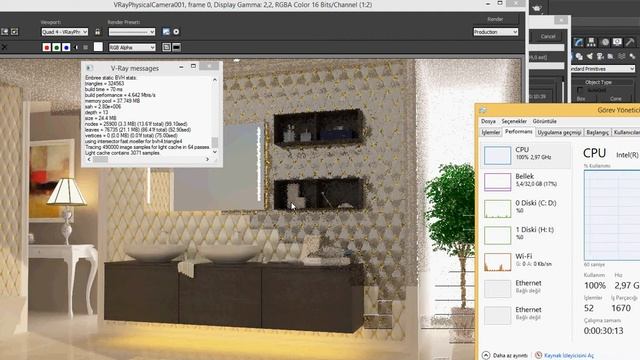640x360 pixels.
Task: Select the Shapes category icon
Action: 579,56
